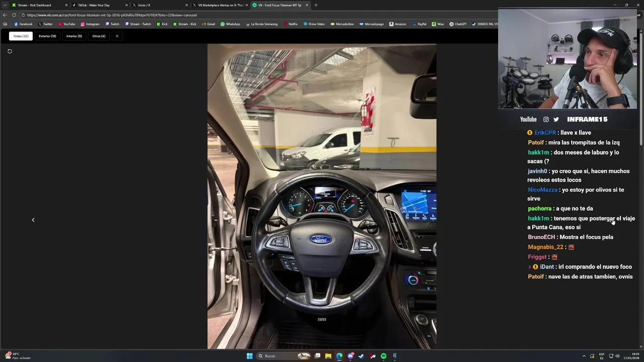Close the photo gallery with X button

[117, 36]
